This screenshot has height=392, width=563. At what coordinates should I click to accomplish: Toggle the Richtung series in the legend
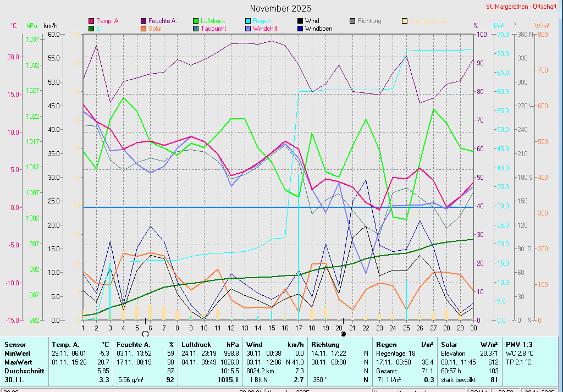369,21
